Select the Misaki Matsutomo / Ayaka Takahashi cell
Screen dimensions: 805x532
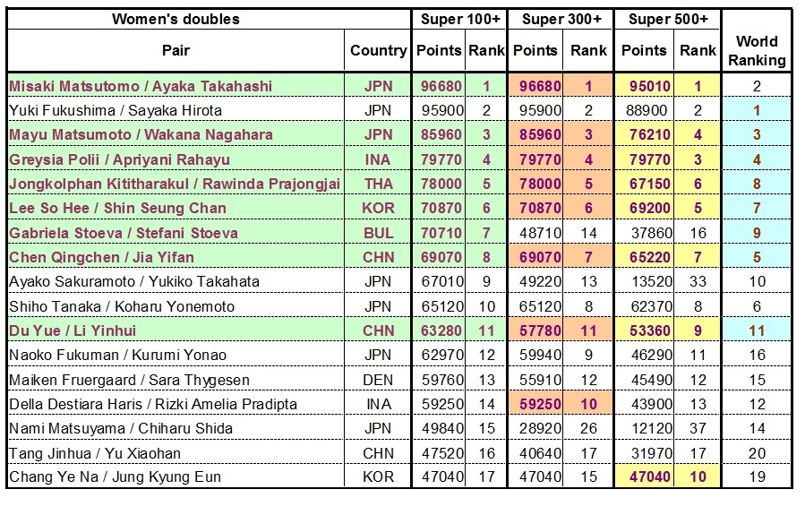pos(141,86)
